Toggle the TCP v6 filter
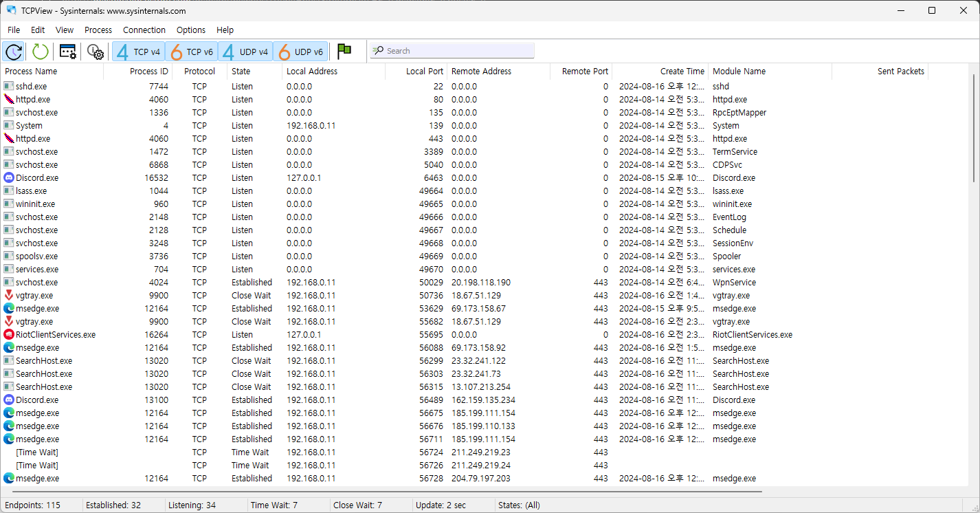The height and width of the screenshot is (513, 980). (192, 52)
